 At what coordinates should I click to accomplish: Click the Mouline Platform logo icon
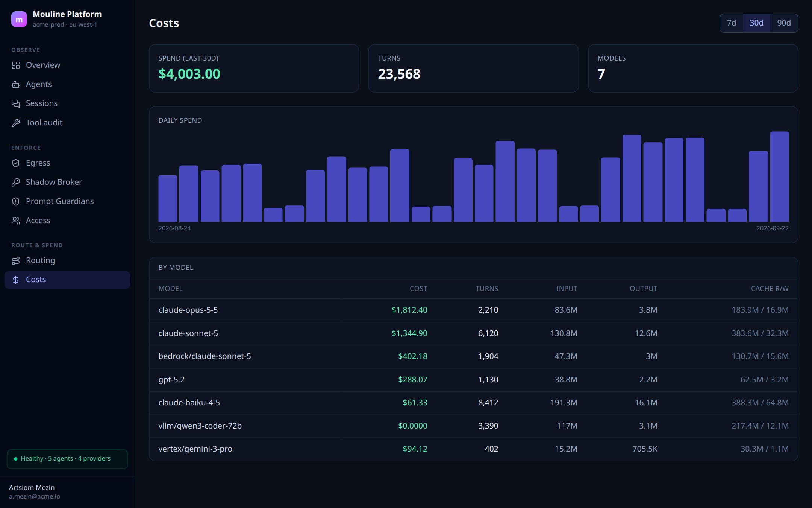(19, 19)
